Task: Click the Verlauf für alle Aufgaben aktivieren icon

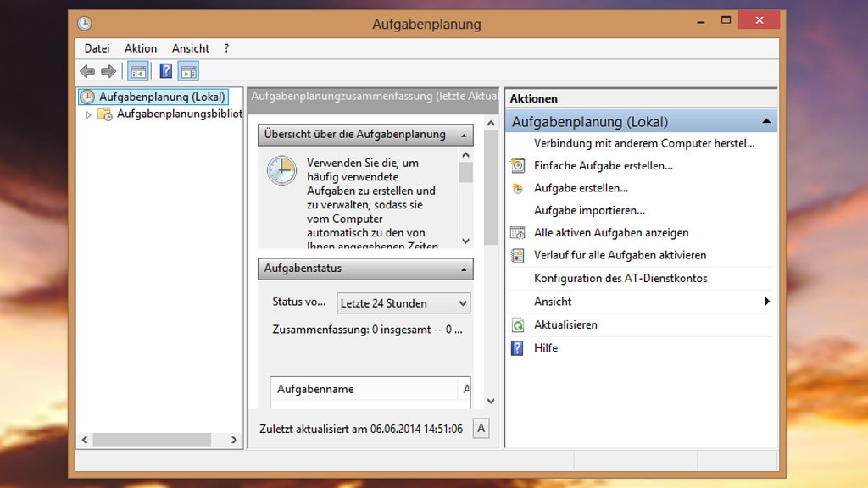Action: click(x=517, y=255)
